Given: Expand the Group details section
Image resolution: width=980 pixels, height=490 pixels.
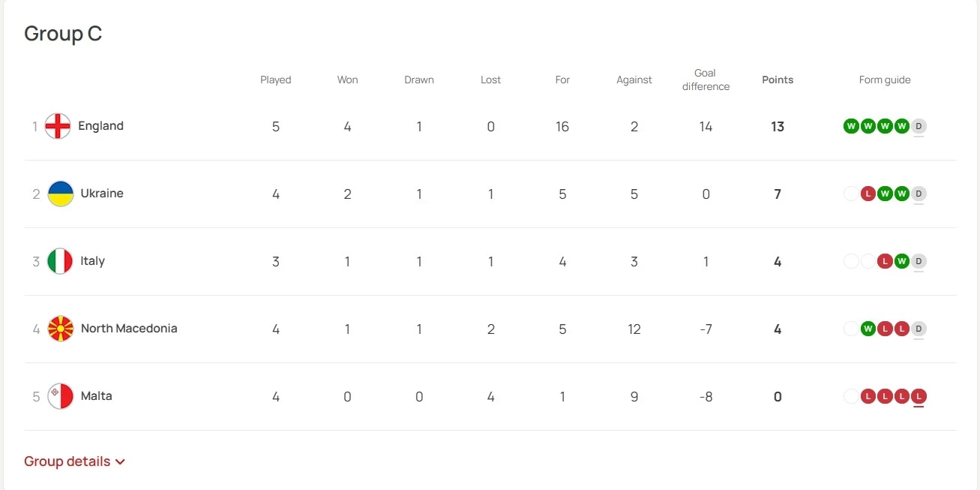Looking at the screenshot, I should click(x=74, y=461).
